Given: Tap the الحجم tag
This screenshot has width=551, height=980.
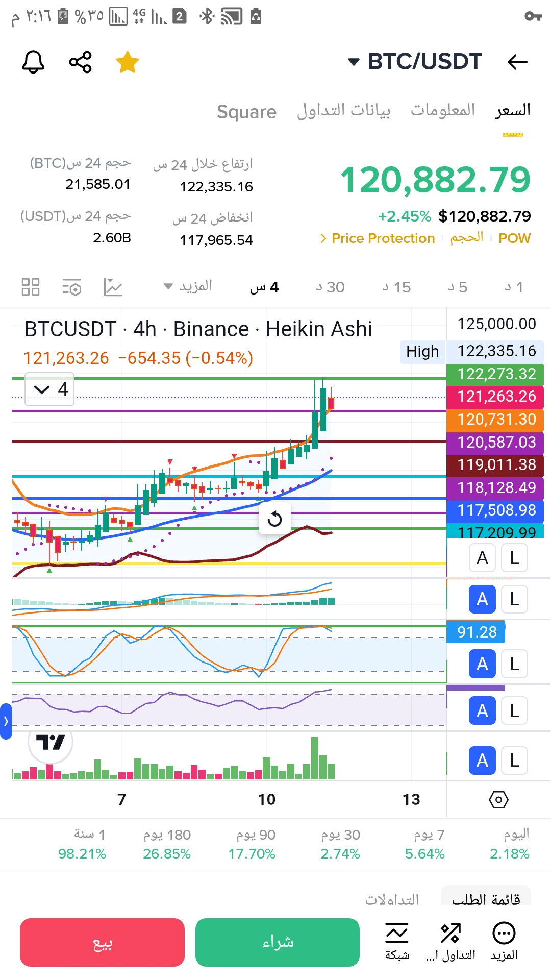Looking at the screenshot, I should 467,238.
